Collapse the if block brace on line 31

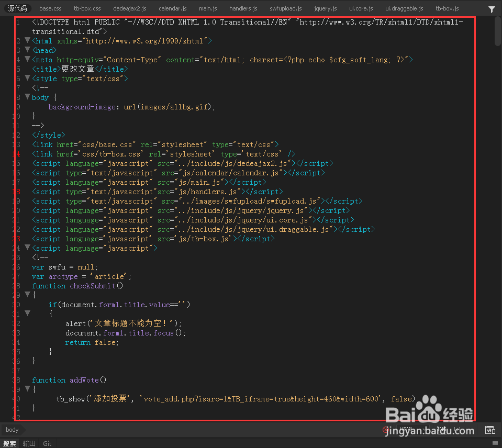click(28, 313)
